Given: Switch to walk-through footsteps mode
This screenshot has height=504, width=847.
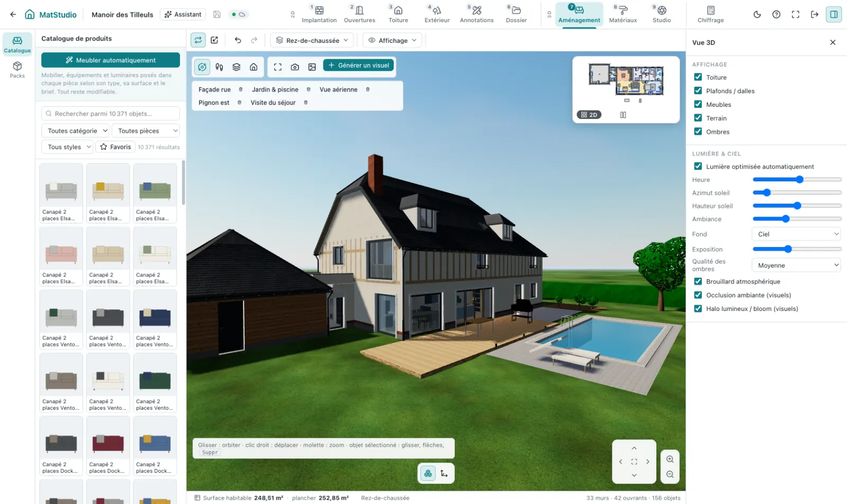Looking at the screenshot, I should pyautogui.click(x=219, y=67).
